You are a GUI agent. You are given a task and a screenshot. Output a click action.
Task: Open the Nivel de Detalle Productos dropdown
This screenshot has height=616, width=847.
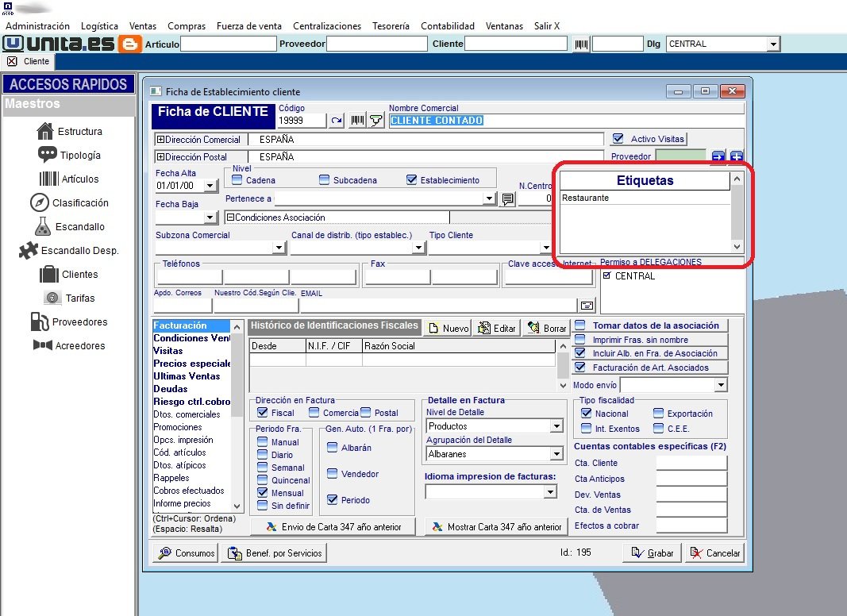(556, 426)
